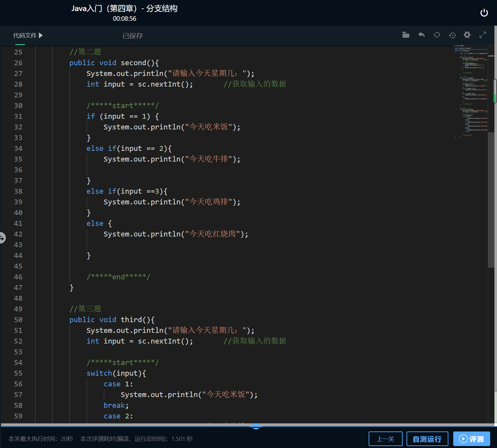Open the file browser folder icon

click(x=406, y=35)
